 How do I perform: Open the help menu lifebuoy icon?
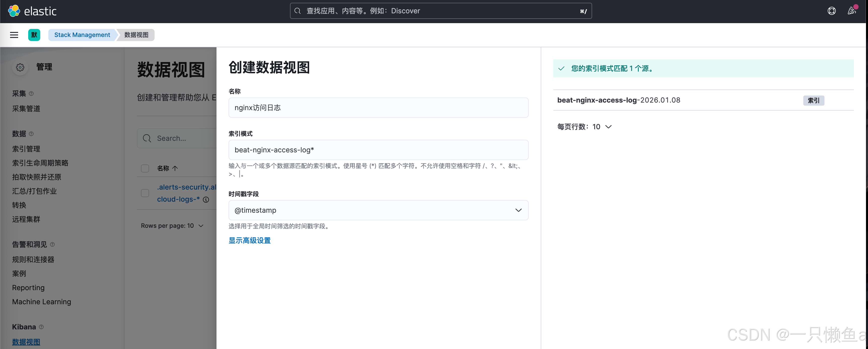pos(831,11)
